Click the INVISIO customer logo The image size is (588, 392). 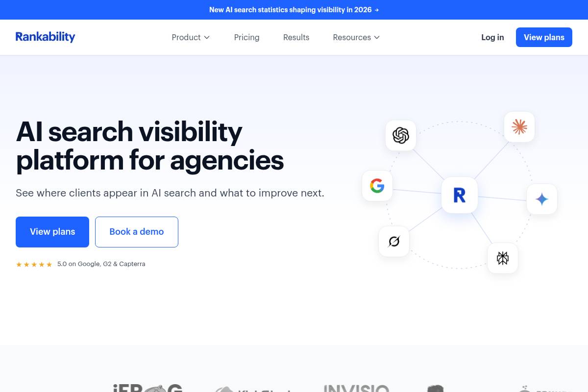pyautogui.click(x=356, y=388)
